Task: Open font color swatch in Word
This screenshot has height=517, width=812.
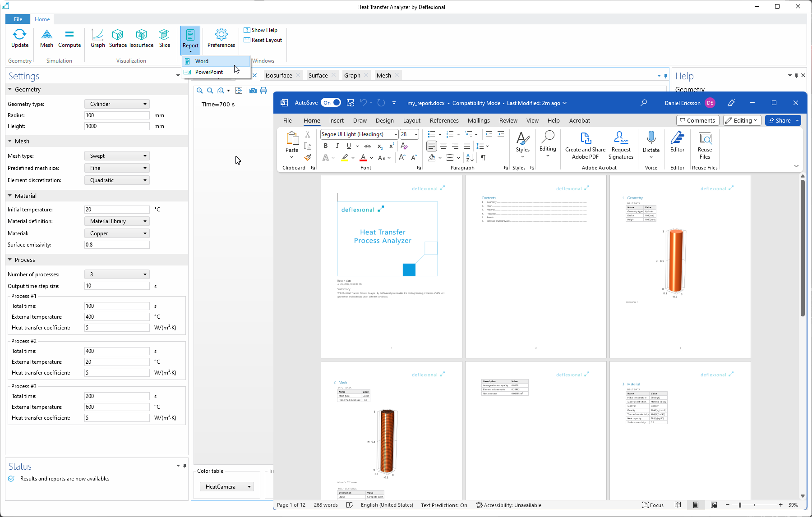Action: click(363, 158)
